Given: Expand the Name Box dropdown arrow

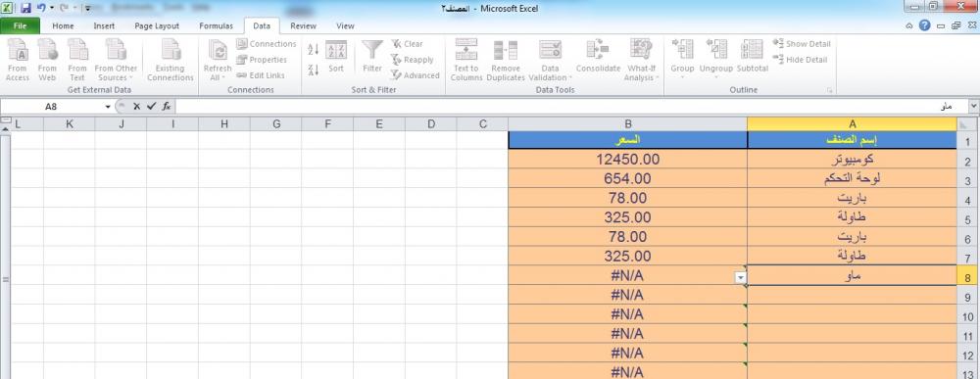Looking at the screenshot, I should (108, 107).
